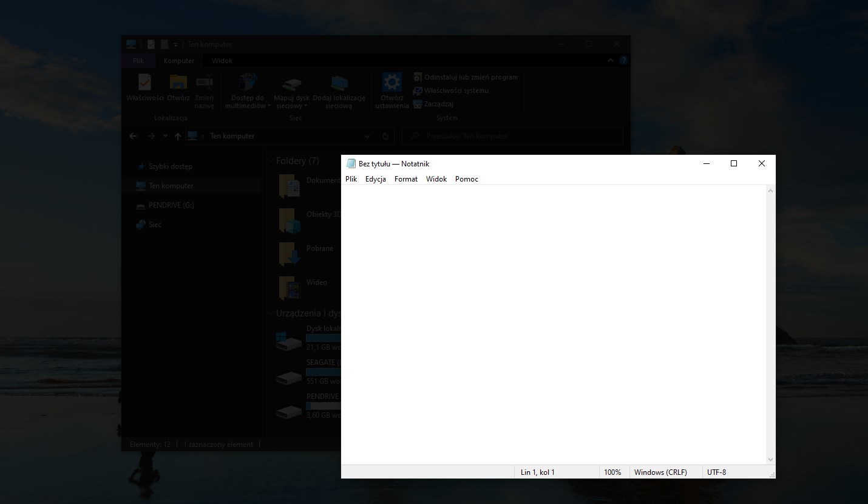Maximize the Notatnik window
The width and height of the screenshot is (868, 504).
coord(734,163)
